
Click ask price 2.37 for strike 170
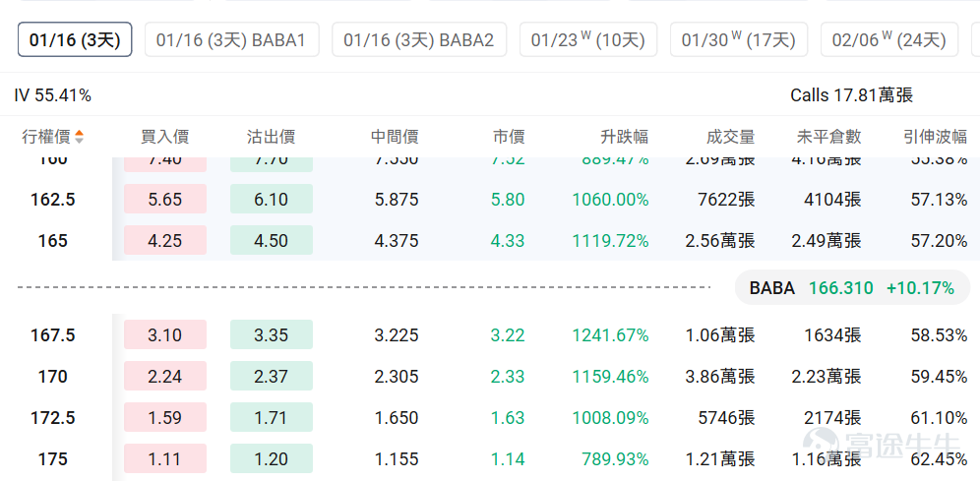click(x=272, y=376)
